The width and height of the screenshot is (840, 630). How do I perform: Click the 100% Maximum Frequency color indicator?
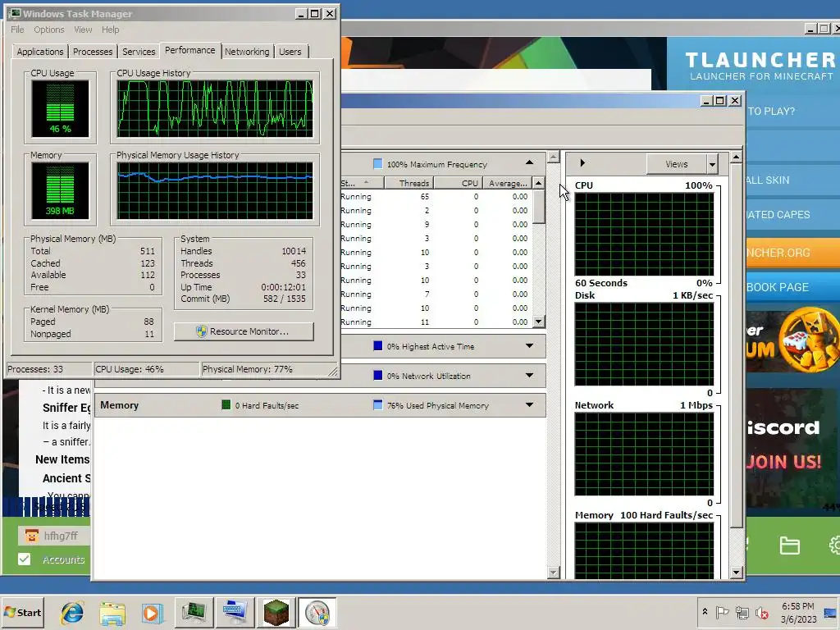(377, 164)
